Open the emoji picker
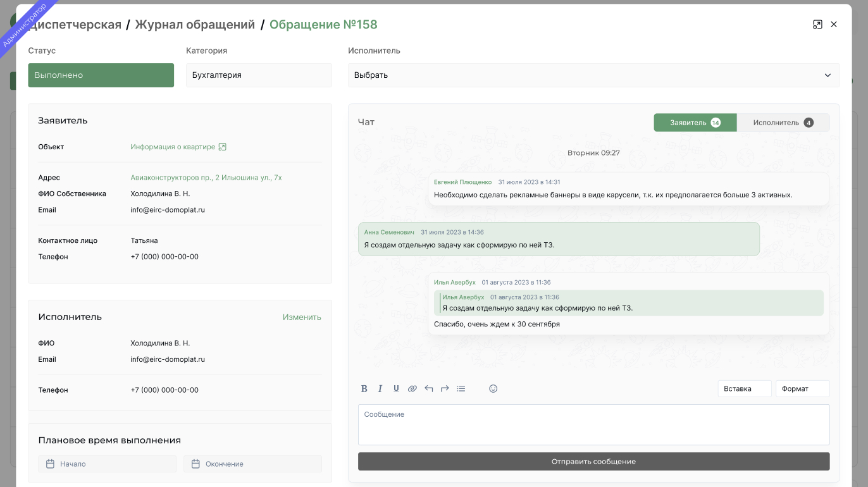This screenshot has width=868, height=487. coord(493,388)
